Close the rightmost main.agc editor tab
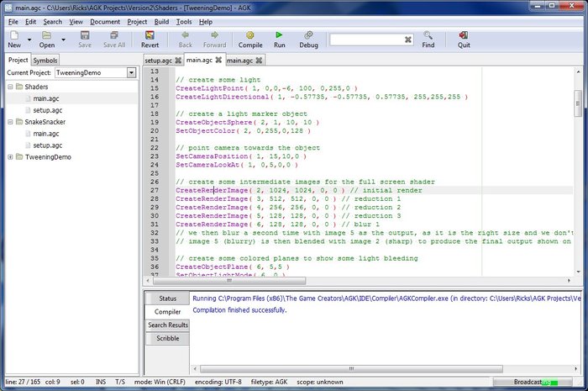 tap(259, 60)
